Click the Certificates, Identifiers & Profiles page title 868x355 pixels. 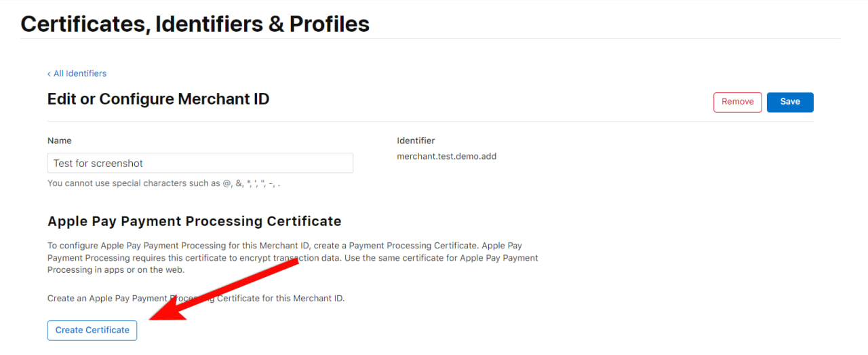click(195, 24)
